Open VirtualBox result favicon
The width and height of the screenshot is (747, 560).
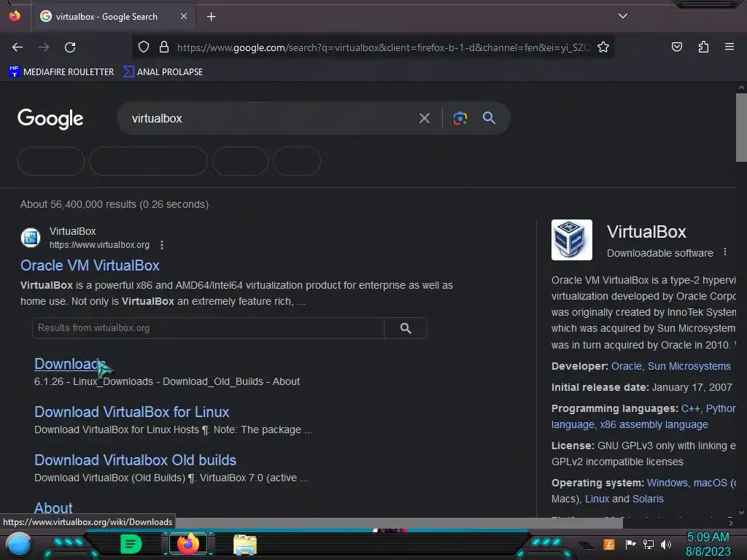click(31, 238)
